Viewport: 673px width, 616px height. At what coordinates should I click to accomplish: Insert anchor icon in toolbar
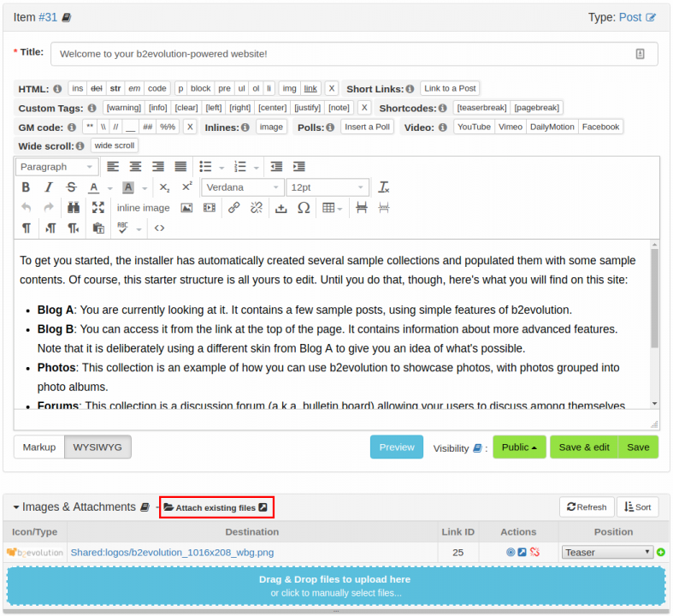click(281, 208)
